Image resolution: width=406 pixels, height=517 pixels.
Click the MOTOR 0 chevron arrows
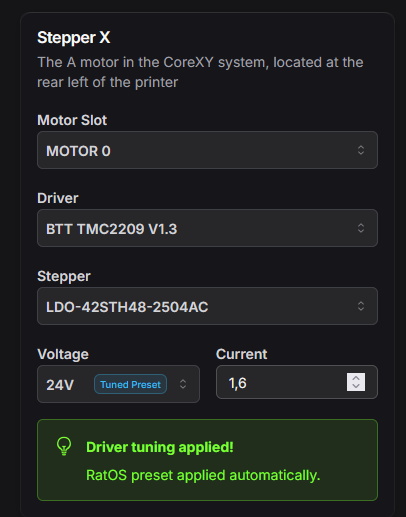coord(361,150)
